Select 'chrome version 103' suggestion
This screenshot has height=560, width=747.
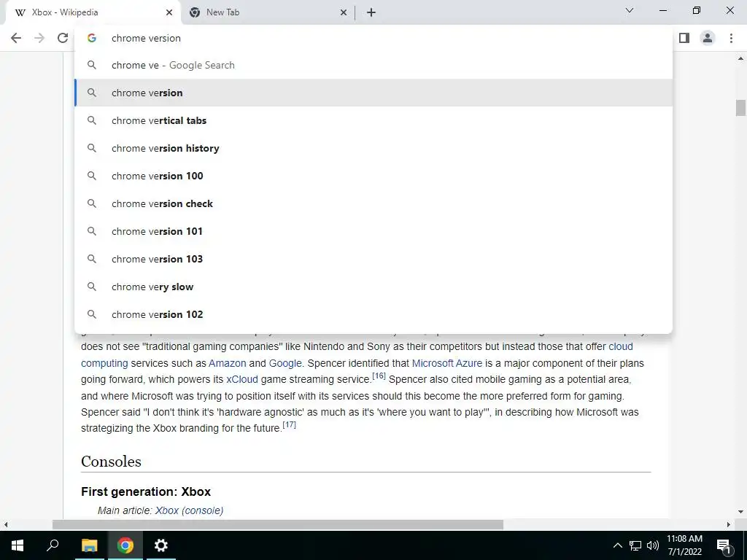373,259
